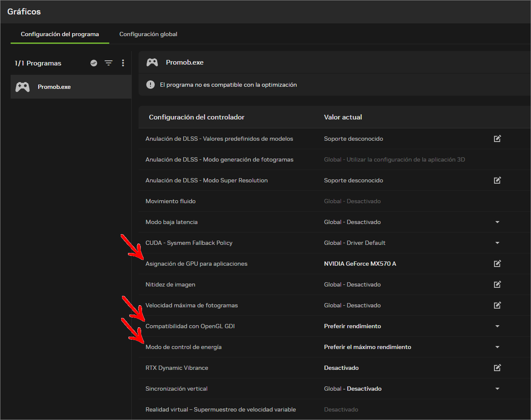Edit DLSS Modo Super Resolution setting
Image resolution: width=531 pixels, height=420 pixels.
pos(497,180)
